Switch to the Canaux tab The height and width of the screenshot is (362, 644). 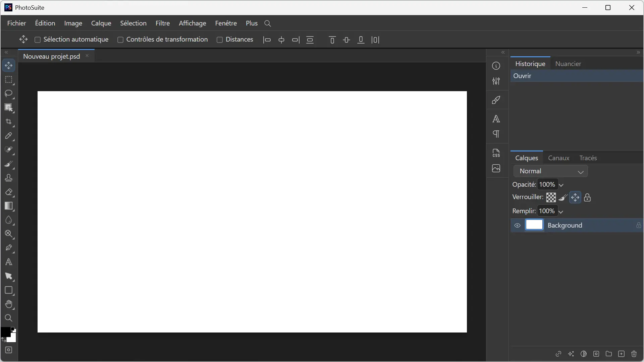[x=559, y=158]
